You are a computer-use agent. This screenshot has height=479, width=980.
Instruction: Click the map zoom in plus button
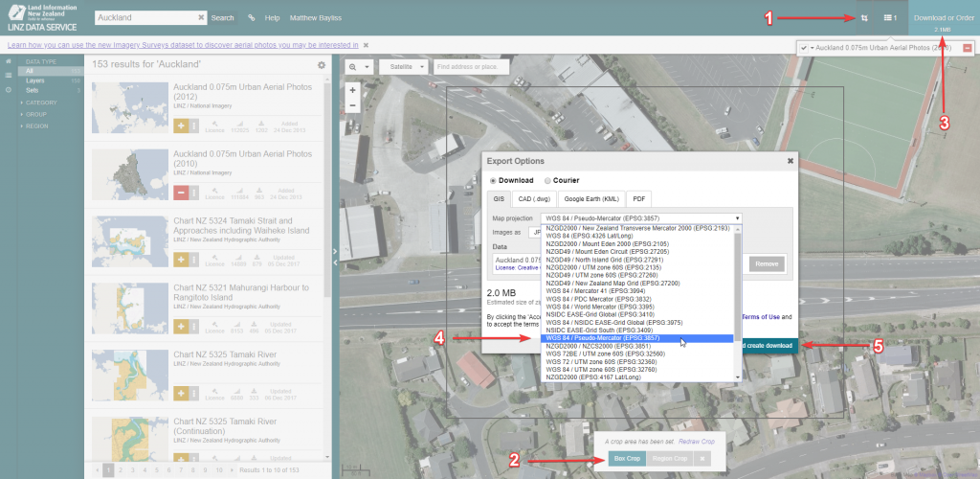pyautogui.click(x=353, y=90)
